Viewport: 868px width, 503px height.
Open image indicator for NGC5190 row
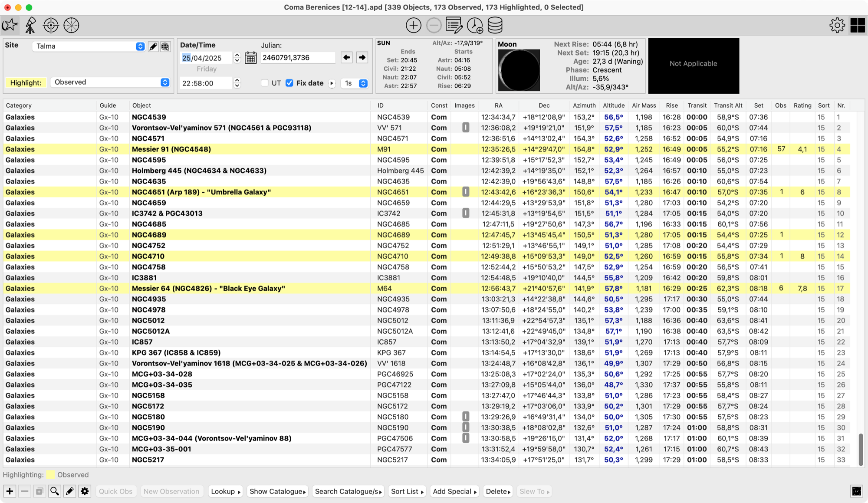click(465, 427)
